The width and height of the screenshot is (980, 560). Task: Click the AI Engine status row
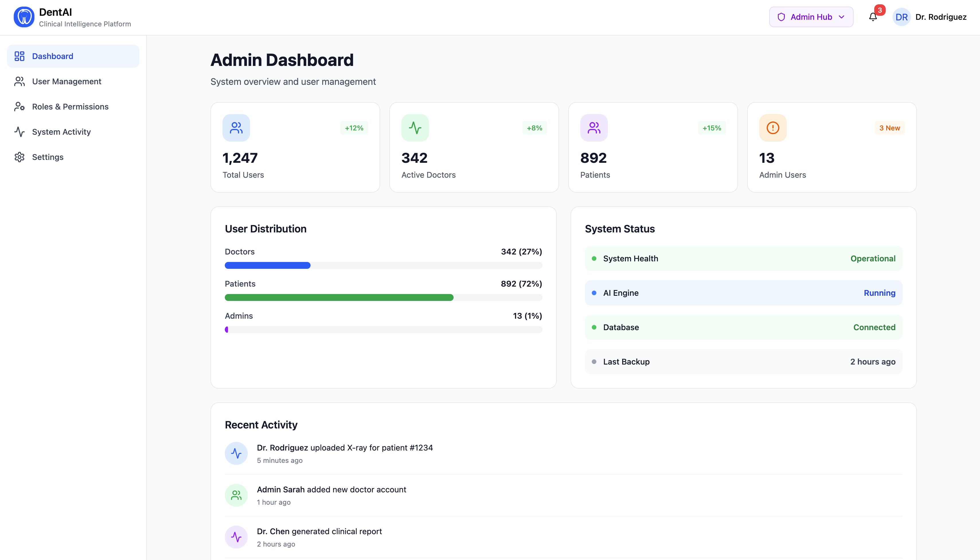tap(743, 293)
